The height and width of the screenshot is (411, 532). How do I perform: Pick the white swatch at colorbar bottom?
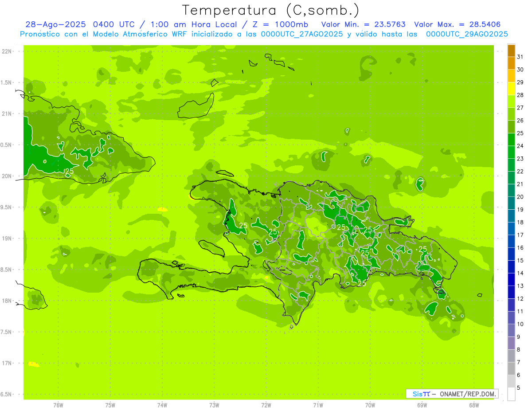[x=511, y=394]
